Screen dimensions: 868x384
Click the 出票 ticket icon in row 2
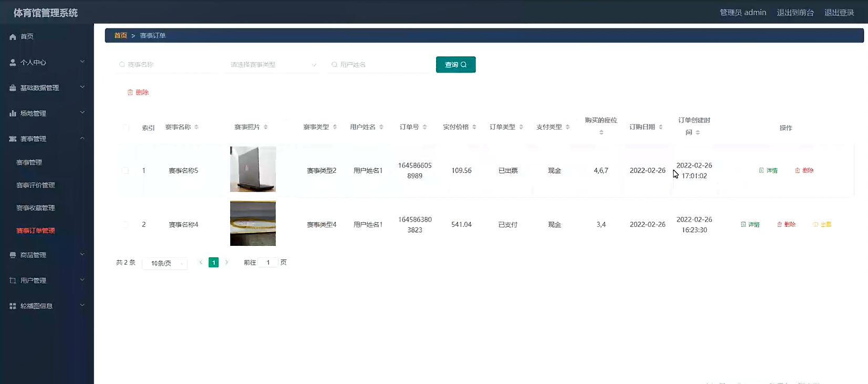815,225
